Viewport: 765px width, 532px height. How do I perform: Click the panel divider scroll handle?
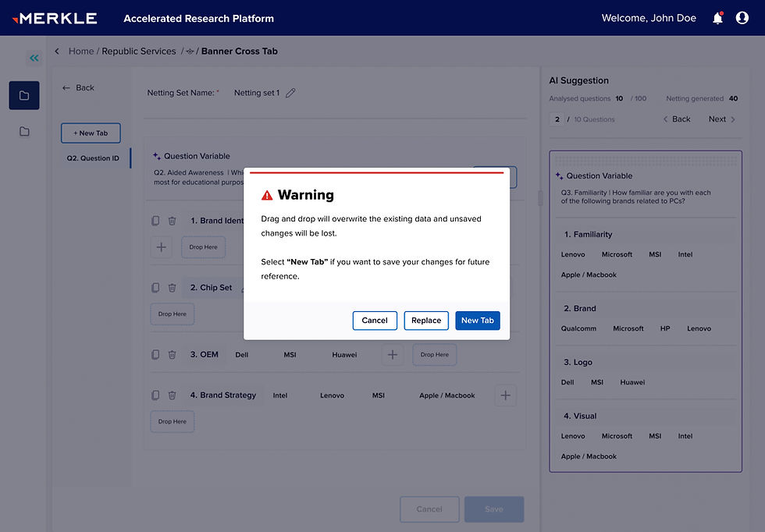coord(540,198)
